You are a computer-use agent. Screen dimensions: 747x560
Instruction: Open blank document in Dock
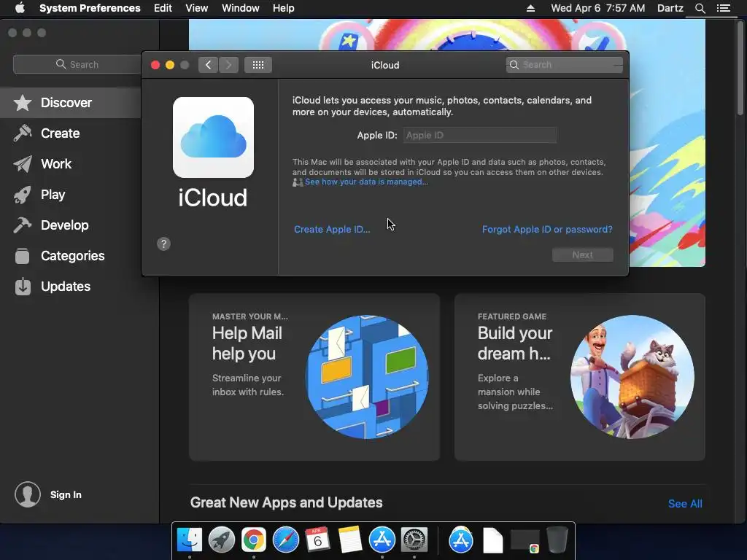(492, 540)
